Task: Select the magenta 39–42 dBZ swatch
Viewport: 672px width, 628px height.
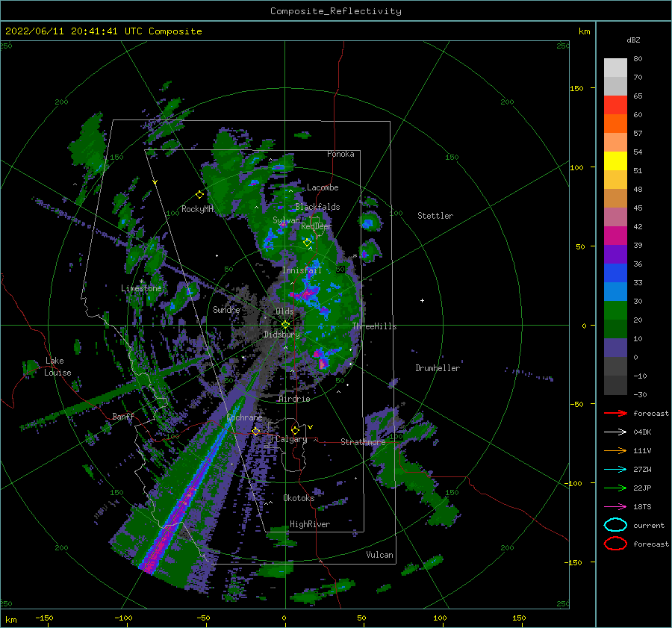Action: (615, 236)
